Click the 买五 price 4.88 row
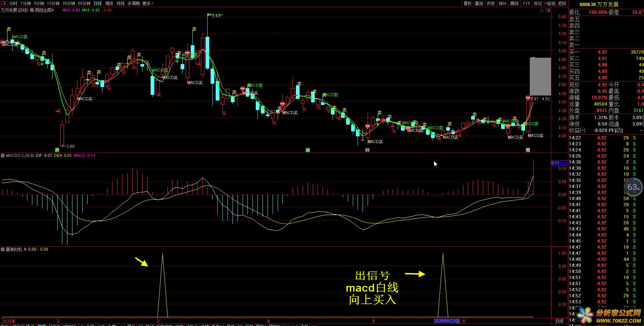 click(x=606, y=78)
